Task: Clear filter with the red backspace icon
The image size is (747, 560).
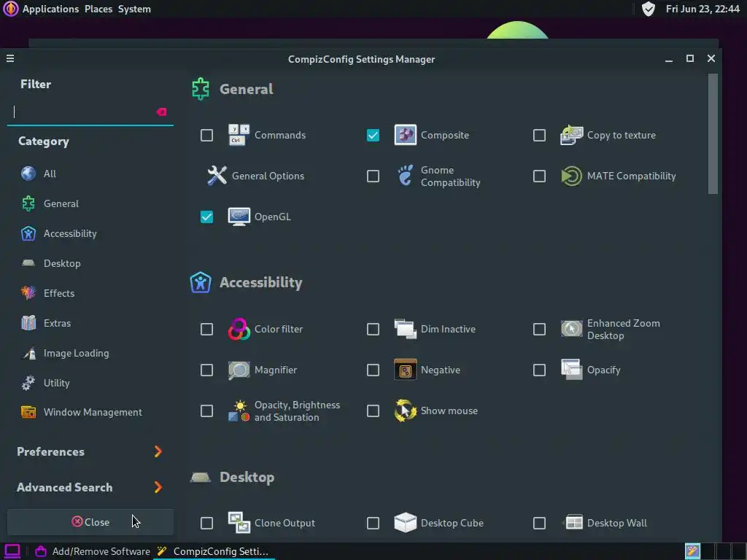Action: [161, 112]
